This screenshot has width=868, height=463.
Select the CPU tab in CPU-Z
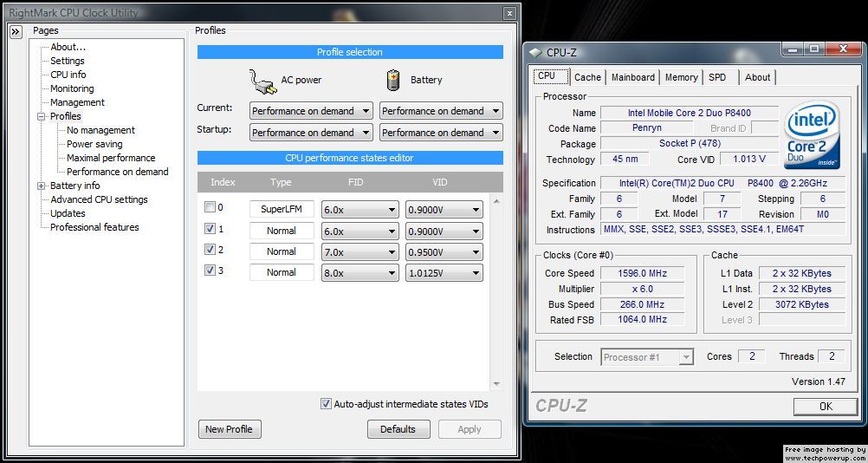pyautogui.click(x=551, y=76)
